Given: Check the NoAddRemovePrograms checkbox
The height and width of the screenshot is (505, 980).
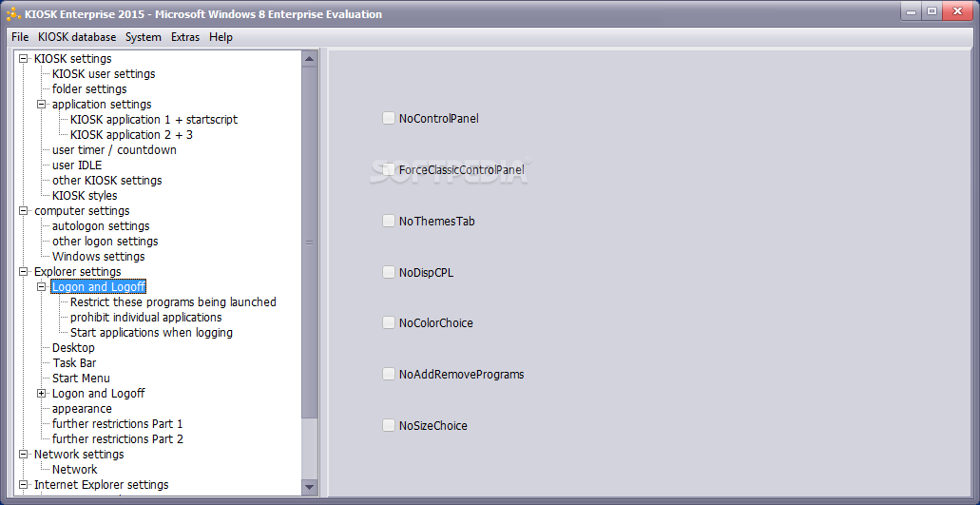Looking at the screenshot, I should point(388,375).
